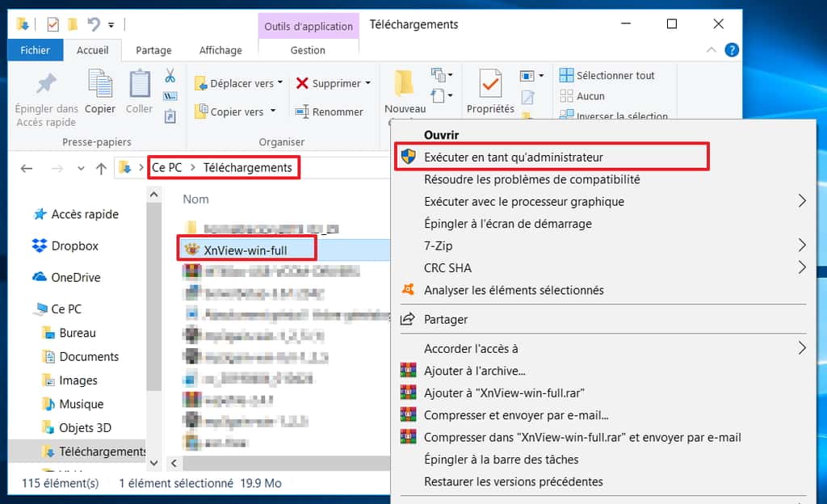Click the Nom column header
This screenshot has height=504, width=827.
tap(195, 199)
